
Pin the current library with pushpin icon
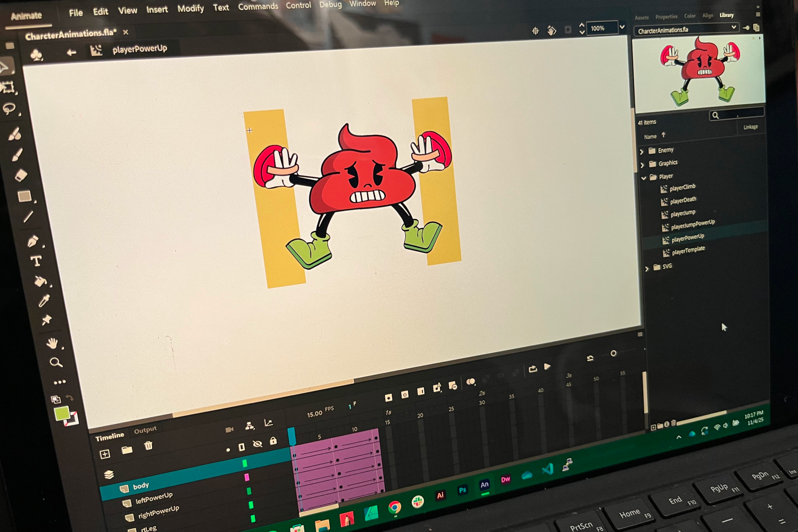746,28
